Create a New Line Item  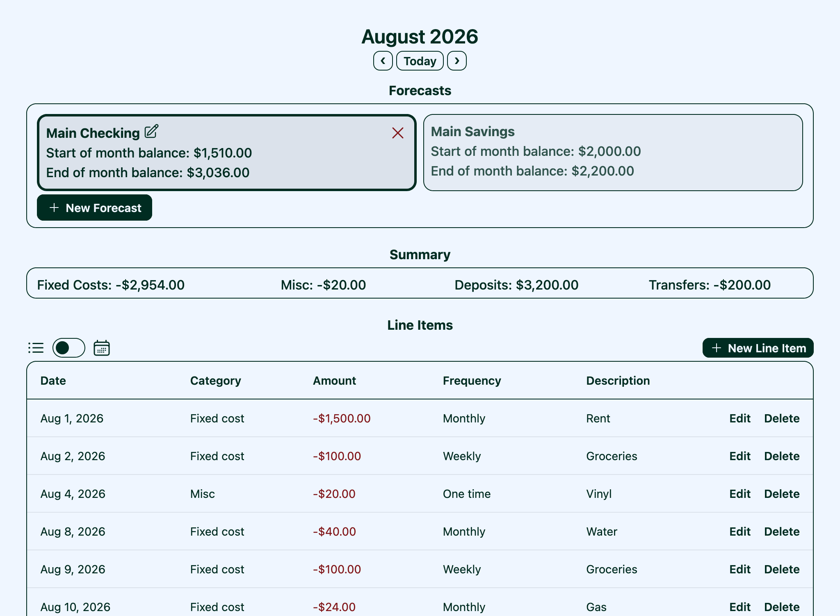tap(758, 348)
